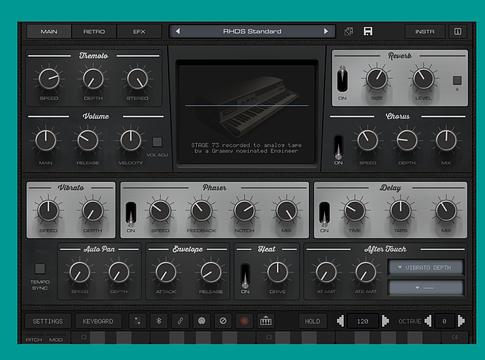Click the Reverb Size knob
Image resolution: width=485 pixels, height=360 pixels.
[377, 79]
